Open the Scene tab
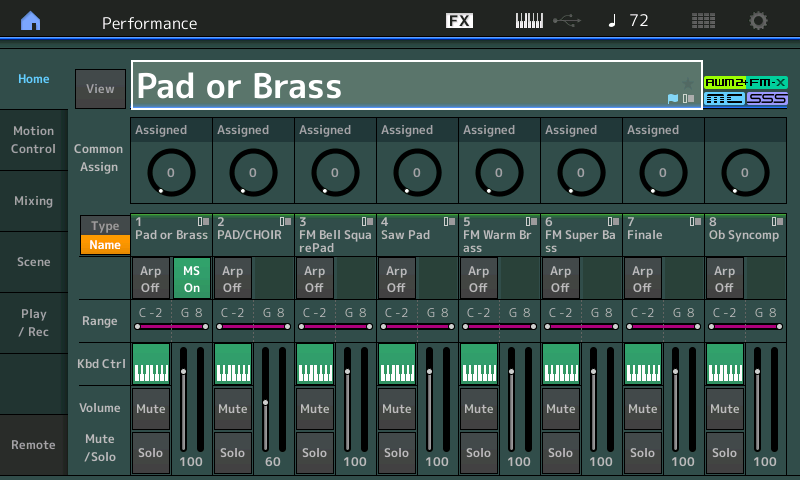This screenshot has height=480, width=800. tap(34, 262)
